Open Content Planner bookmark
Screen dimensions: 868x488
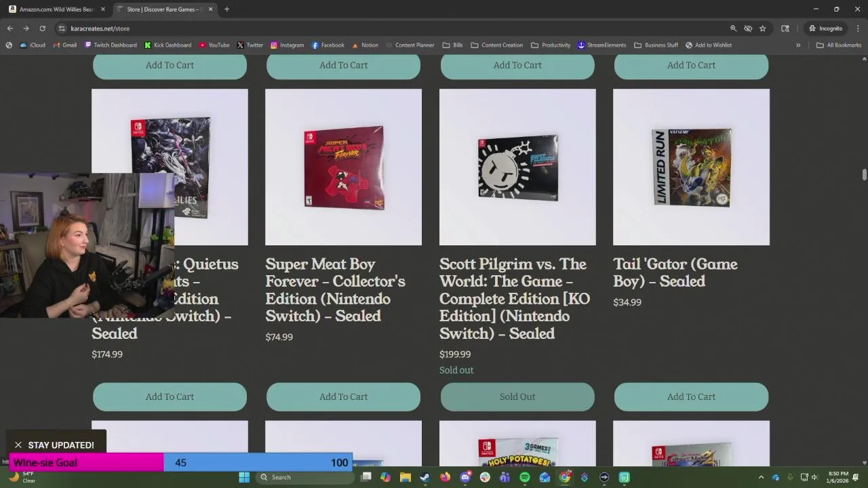tap(410, 45)
